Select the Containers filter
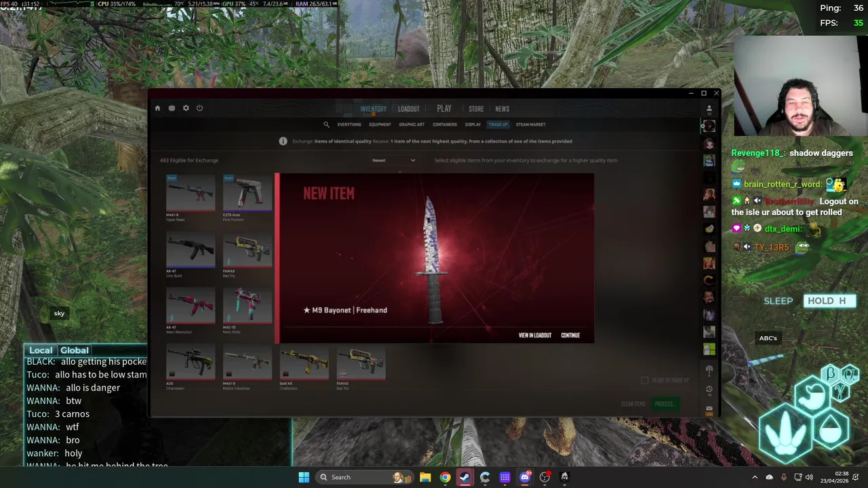868x488 pixels. (445, 125)
